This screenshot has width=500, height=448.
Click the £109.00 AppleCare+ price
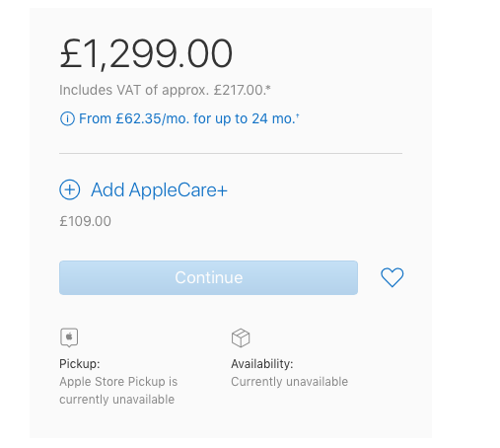(85, 221)
